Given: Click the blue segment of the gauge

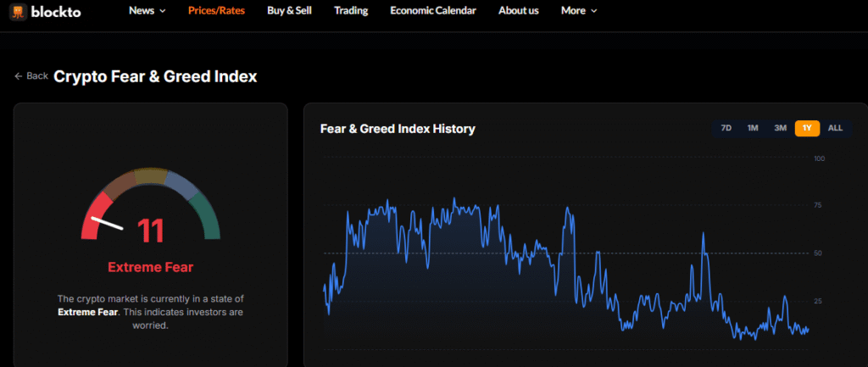Looking at the screenshot, I should [x=180, y=181].
